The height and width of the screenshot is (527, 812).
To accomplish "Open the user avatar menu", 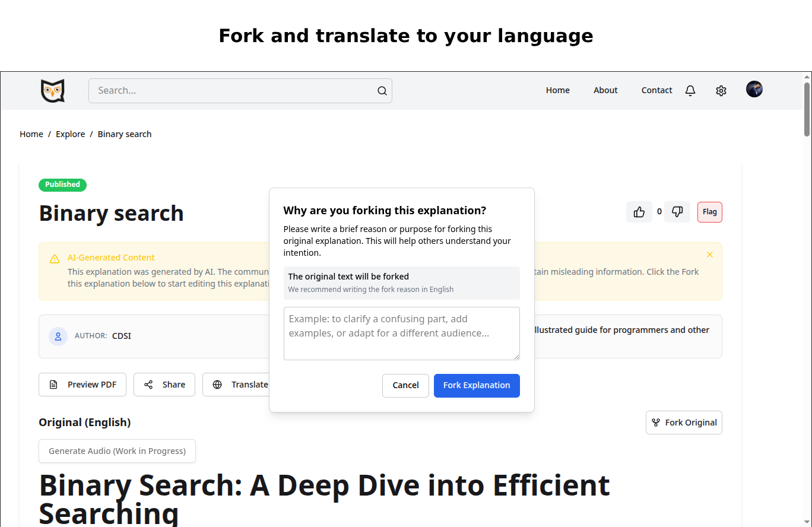I will point(754,90).
